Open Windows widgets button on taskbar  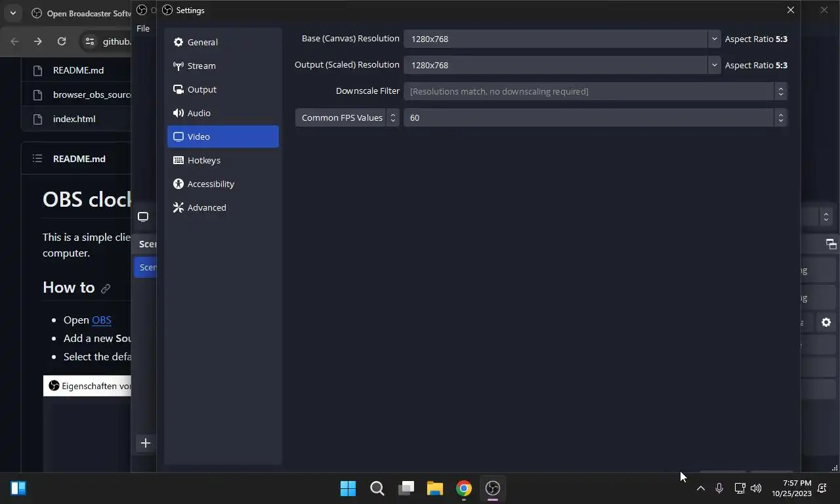coord(18,488)
